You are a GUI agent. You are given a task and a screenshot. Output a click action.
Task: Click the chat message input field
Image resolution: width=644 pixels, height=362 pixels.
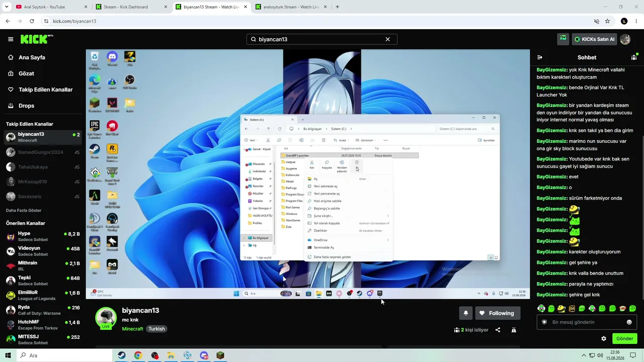(587, 322)
